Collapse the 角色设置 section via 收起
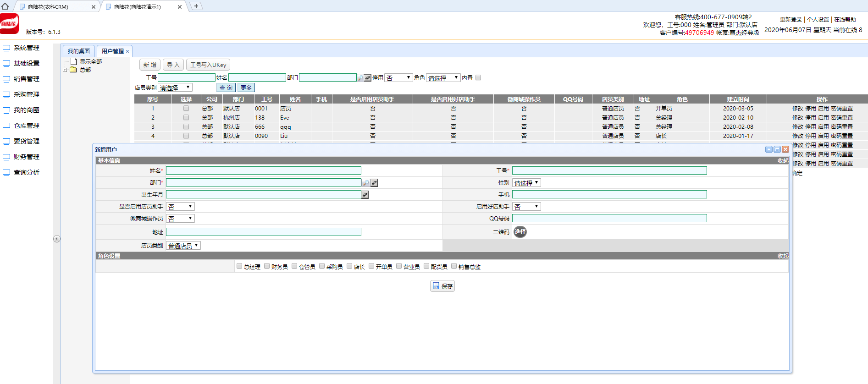Viewport: 868px width, 384px height. point(783,256)
